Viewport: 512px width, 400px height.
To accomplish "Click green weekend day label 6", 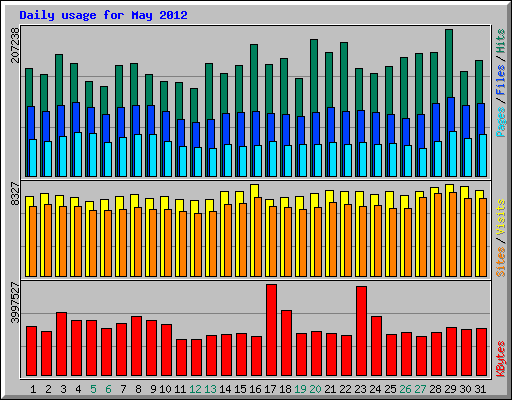I will [x=108, y=389].
